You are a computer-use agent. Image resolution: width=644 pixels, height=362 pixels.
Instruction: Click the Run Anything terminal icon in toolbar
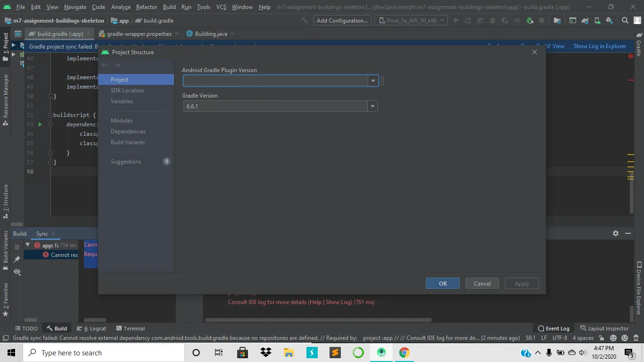pos(573,21)
